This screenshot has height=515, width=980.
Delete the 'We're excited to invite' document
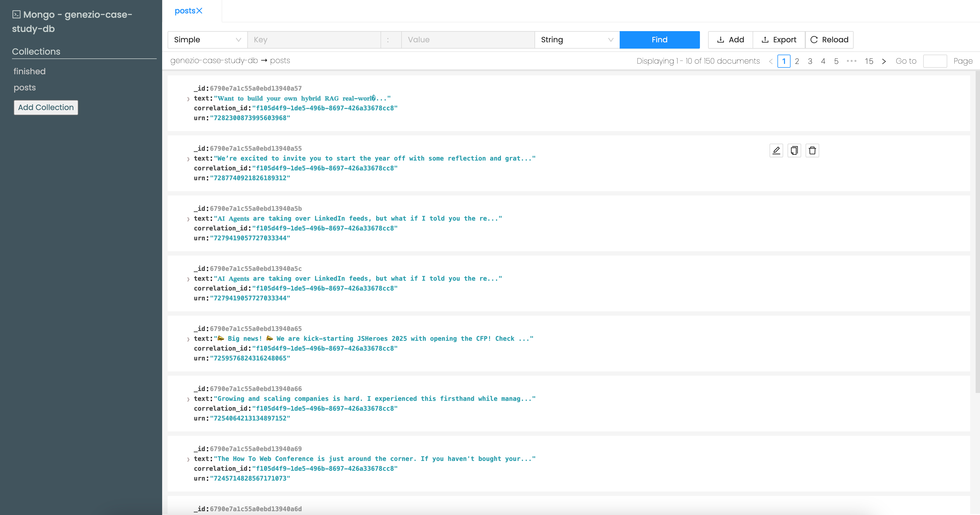(812, 150)
